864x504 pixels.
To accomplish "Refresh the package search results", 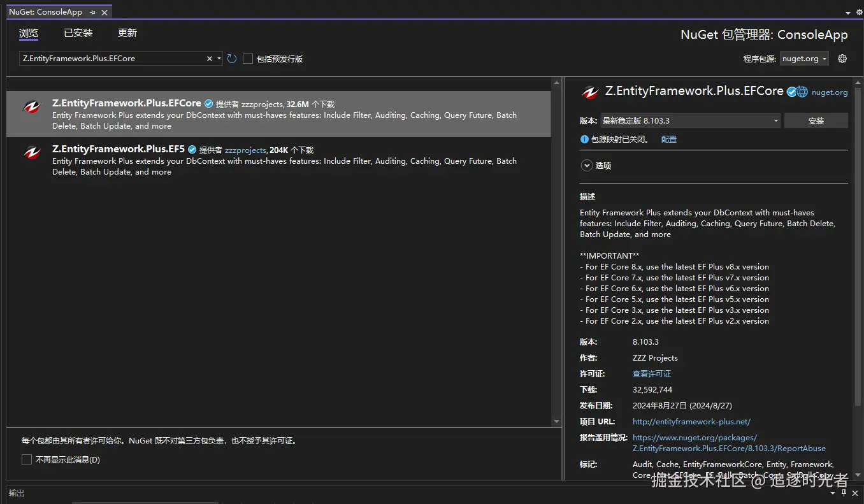I will [232, 59].
